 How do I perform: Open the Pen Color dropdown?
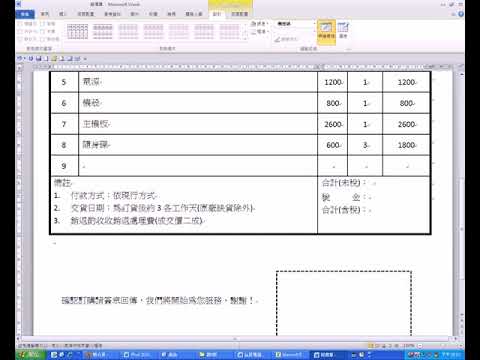pos(286,39)
